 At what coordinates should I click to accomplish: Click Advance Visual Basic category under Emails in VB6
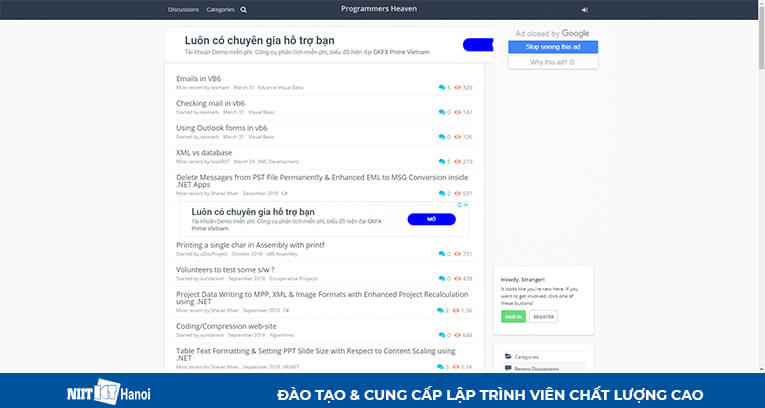click(281, 88)
